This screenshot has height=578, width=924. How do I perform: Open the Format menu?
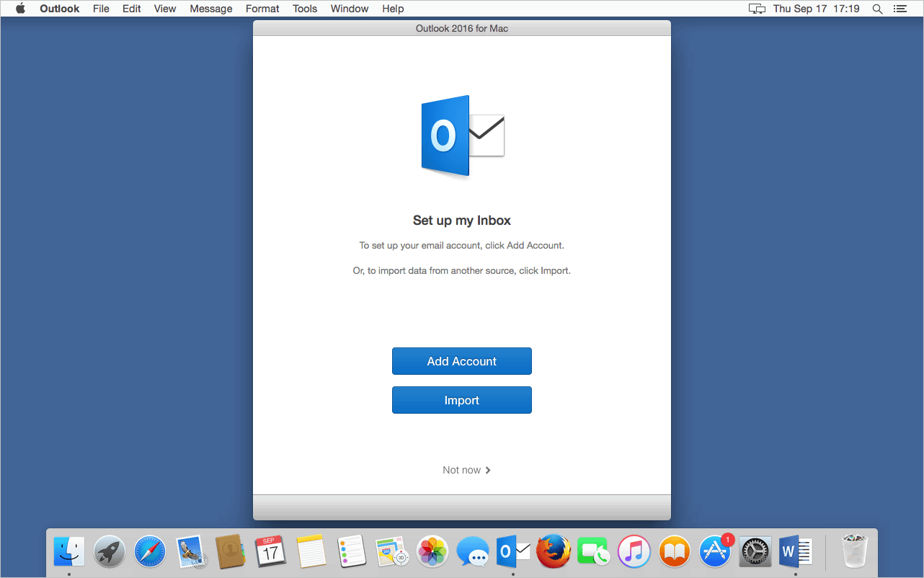point(262,9)
